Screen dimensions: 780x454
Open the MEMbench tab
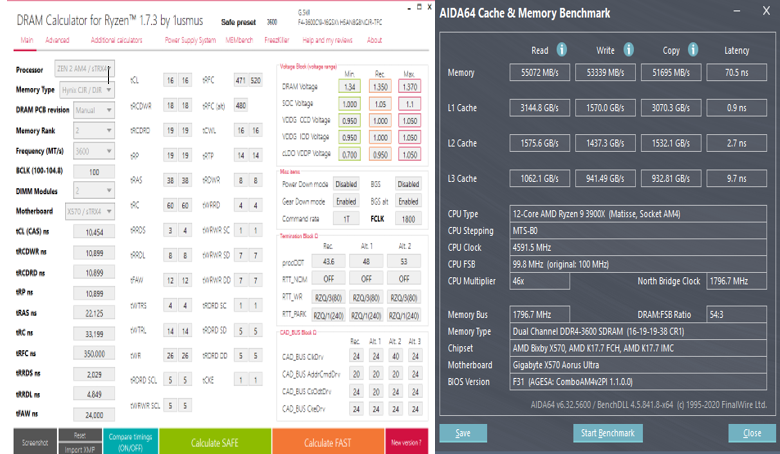[239, 40]
